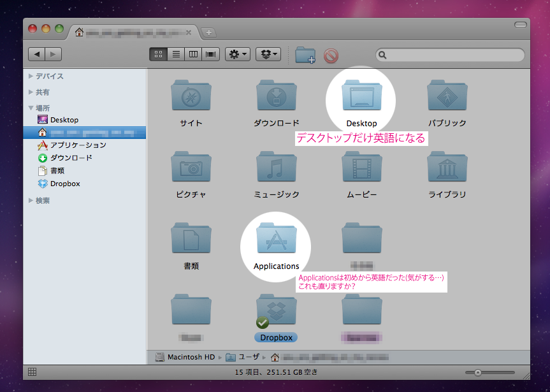Open the ムービー folder
Viewport: 550px width, 392px height.
362,168
